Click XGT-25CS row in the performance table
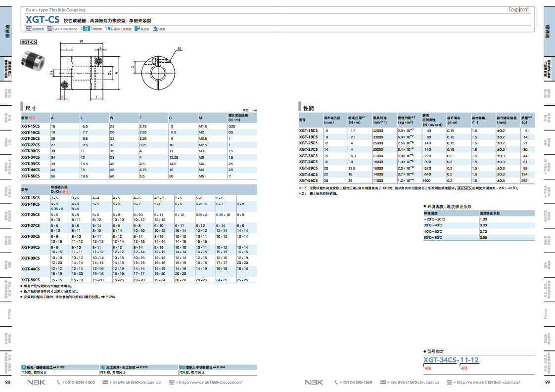Image resolution: width=555 pixels, height=392 pixels. [x=416, y=143]
